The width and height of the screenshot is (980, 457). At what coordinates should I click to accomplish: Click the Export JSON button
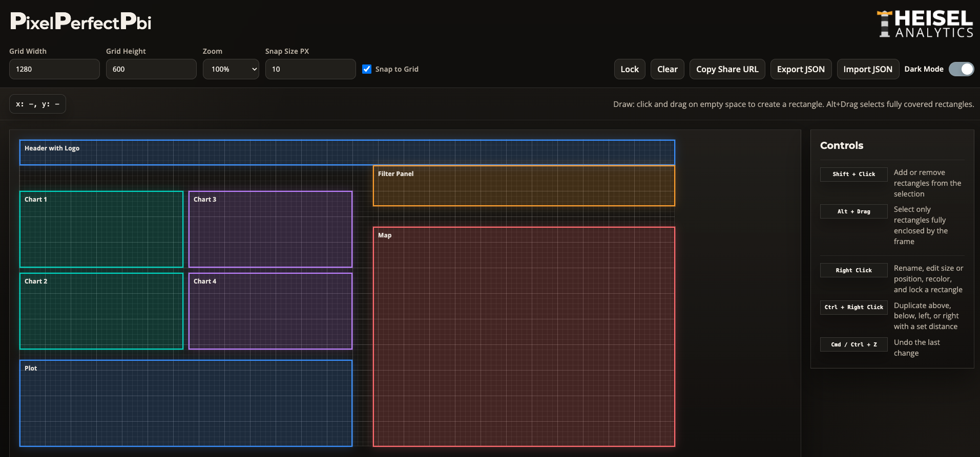[x=801, y=69]
